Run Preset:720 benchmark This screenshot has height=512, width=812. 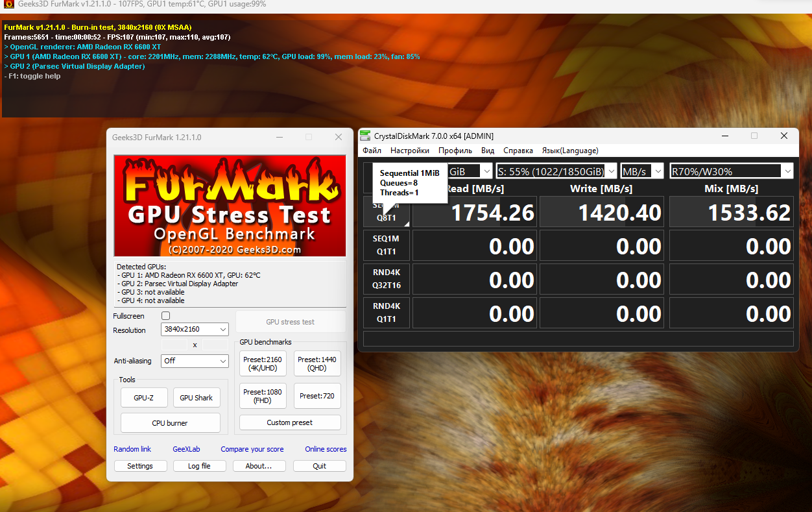(317, 396)
